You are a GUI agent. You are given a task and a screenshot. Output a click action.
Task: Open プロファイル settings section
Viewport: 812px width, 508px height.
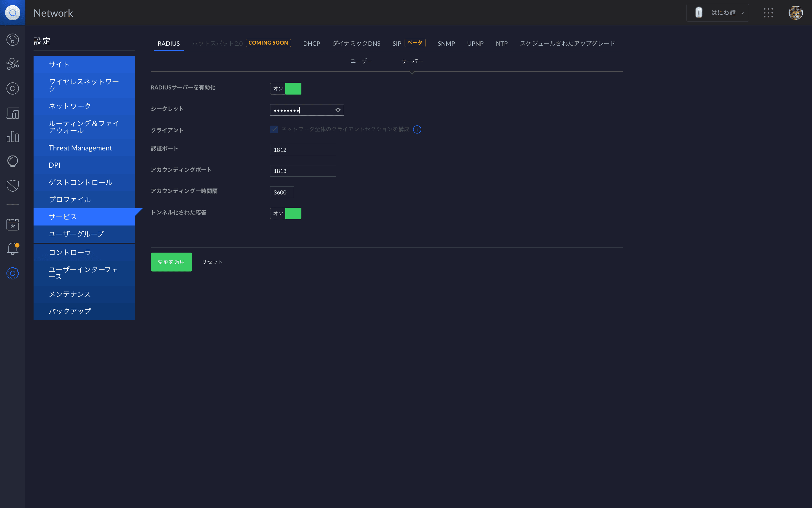point(84,200)
